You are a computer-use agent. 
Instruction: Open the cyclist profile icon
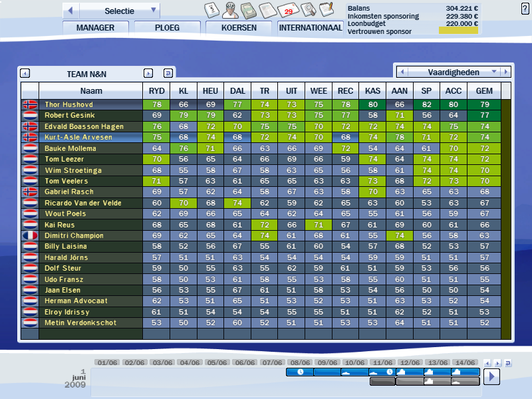coord(230,9)
